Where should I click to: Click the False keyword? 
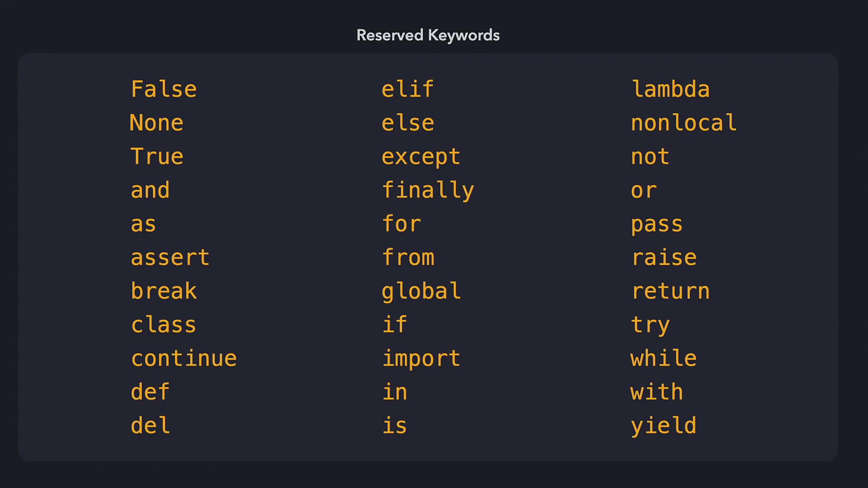tap(164, 89)
